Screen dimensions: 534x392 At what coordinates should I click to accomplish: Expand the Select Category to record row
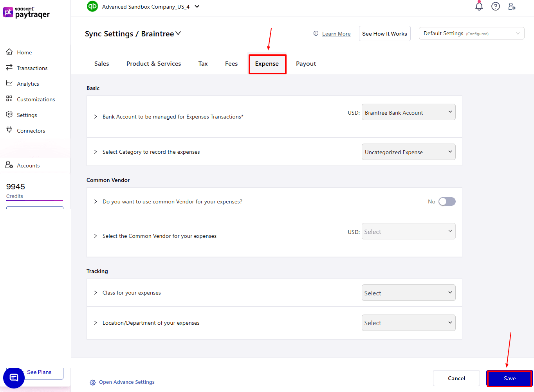click(x=96, y=152)
